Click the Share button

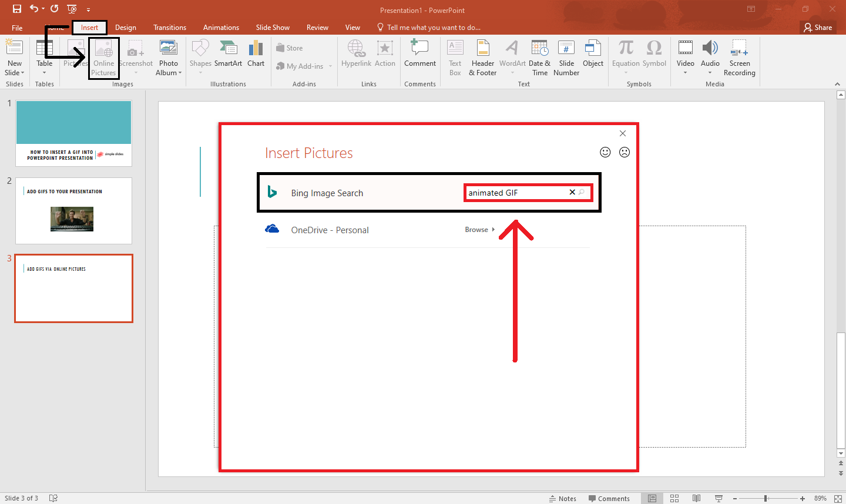(817, 27)
